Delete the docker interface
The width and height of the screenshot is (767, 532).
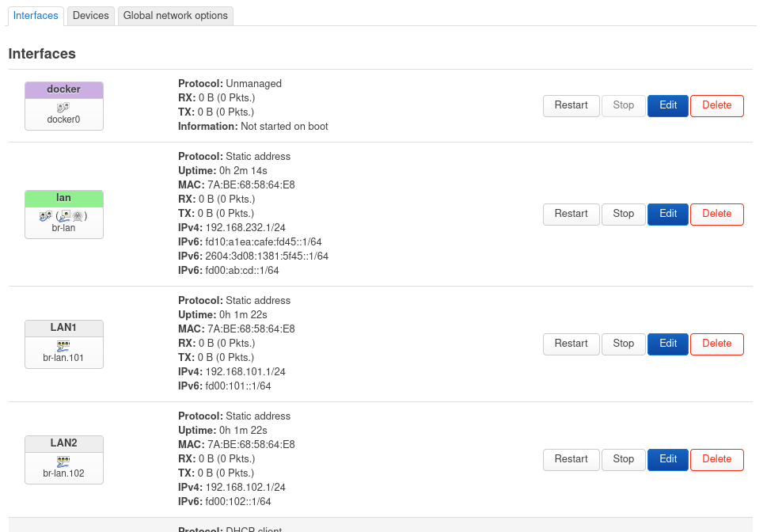tap(716, 105)
